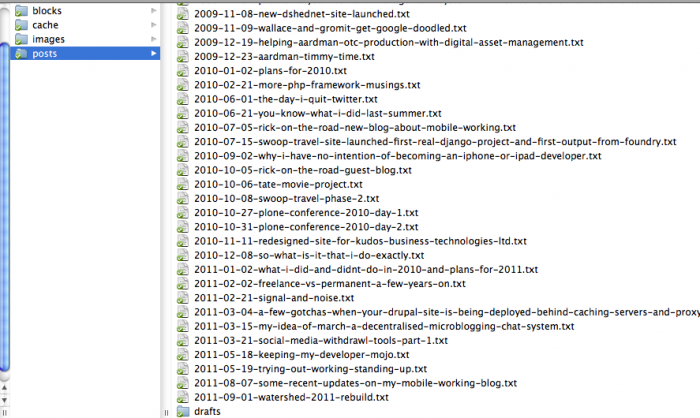Click file icon for 2010-10-31-plone-conference-2010-day-2.txt
Screen dimensions: 700x418
(183, 227)
